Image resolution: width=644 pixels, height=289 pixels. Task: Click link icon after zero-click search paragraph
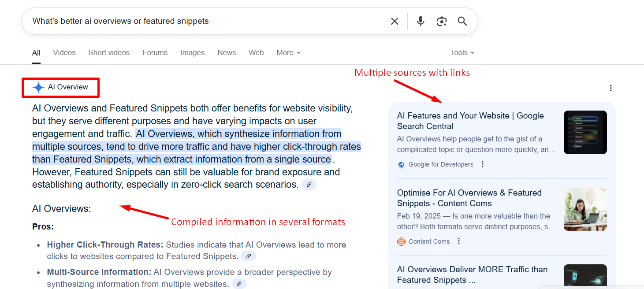(309, 185)
